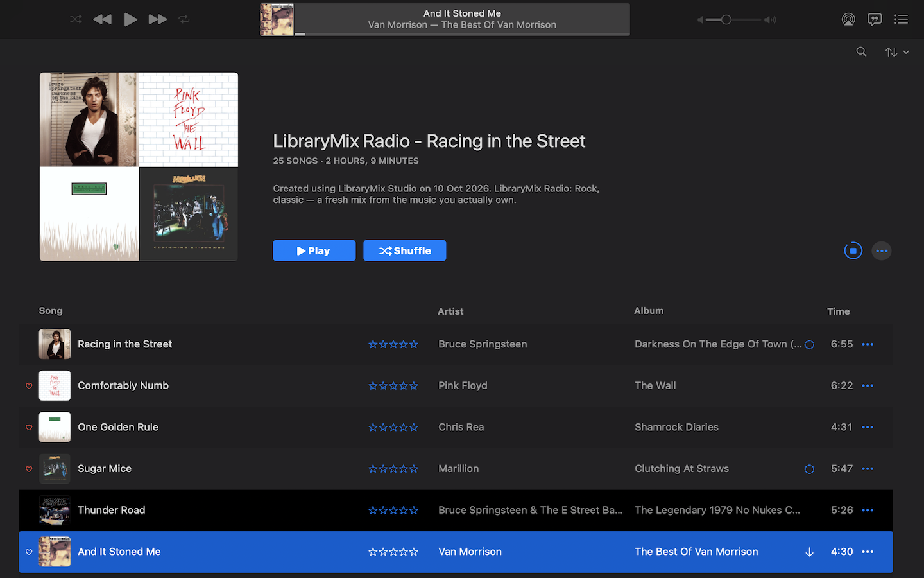This screenshot has height=578, width=924.
Task: Skip back to the previous track
Action: pyautogui.click(x=102, y=19)
